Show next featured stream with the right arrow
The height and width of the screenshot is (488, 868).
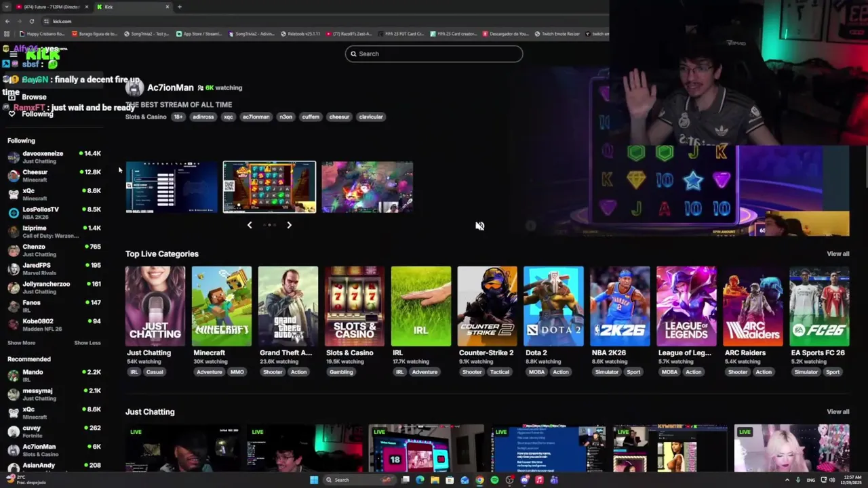pyautogui.click(x=289, y=225)
